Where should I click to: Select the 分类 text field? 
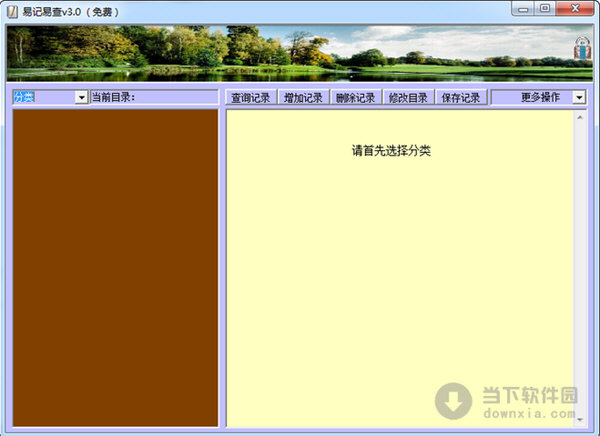(44, 97)
